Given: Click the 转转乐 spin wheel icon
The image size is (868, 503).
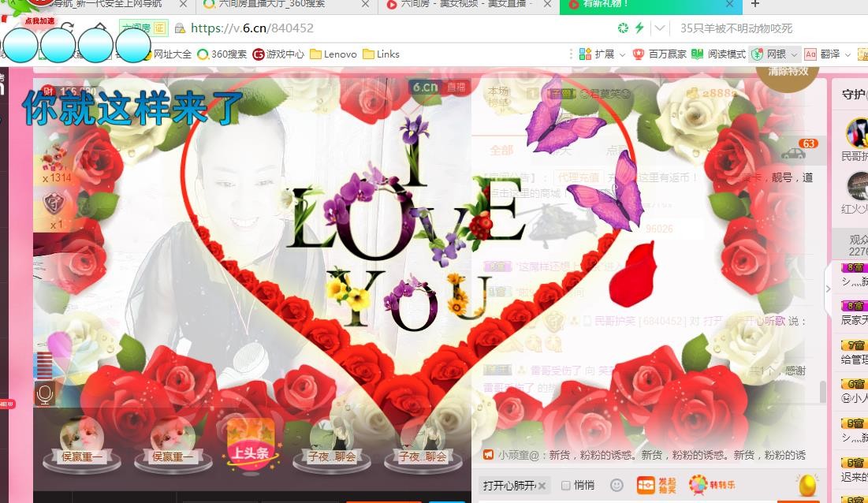Looking at the screenshot, I should 712,485.
